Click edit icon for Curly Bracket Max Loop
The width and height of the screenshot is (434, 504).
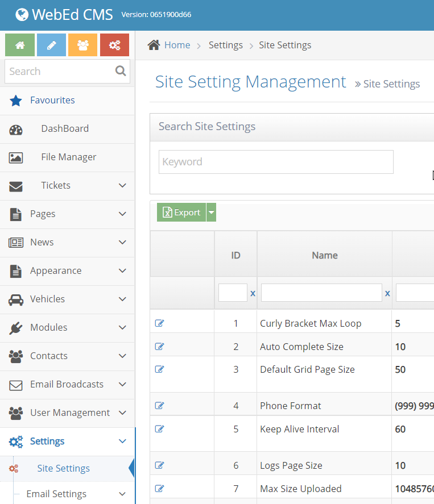tap(159, 323)
